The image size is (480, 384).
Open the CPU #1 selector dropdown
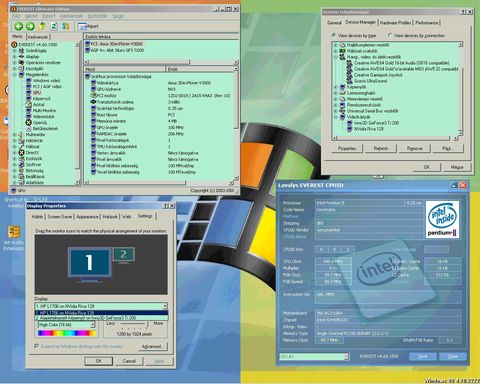tap(346, 357)
